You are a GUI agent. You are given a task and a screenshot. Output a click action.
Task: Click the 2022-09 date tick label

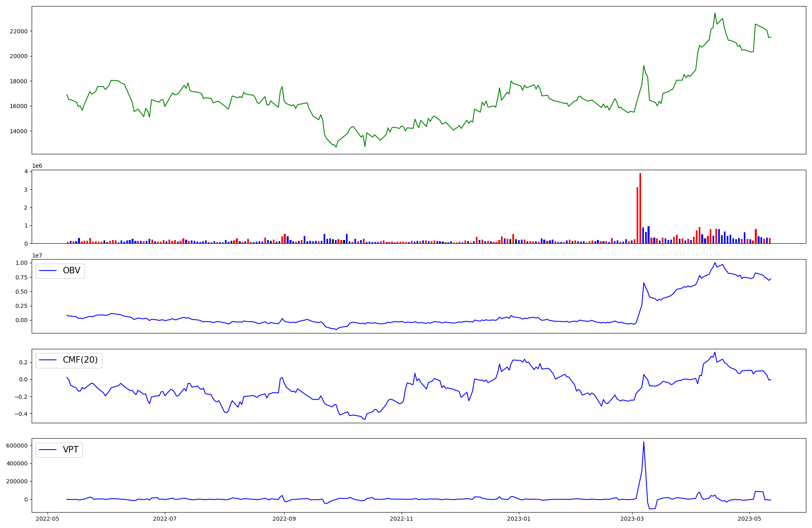tap(284, 519)
